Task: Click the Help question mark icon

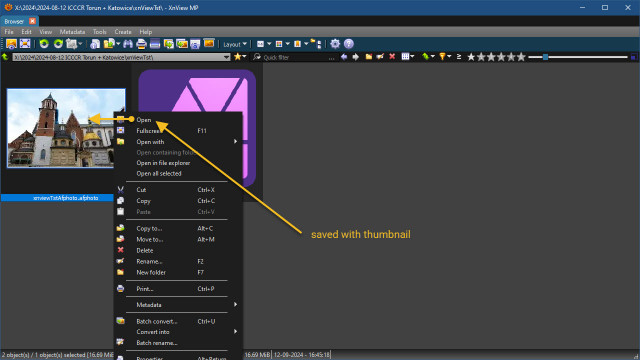Action: (x=349, y=44)
